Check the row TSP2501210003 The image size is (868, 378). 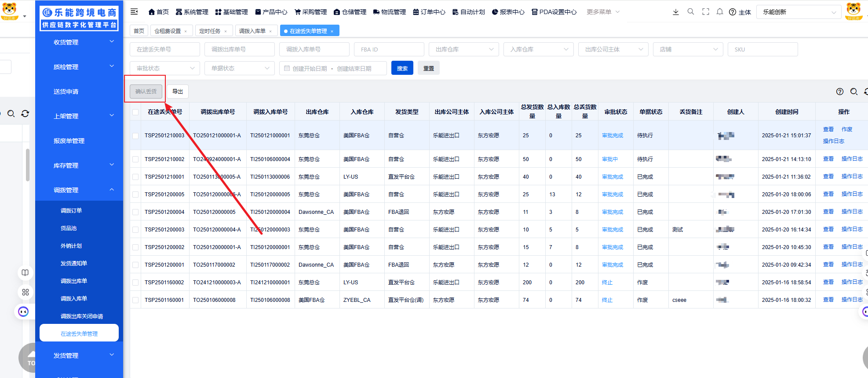(135, 136)
